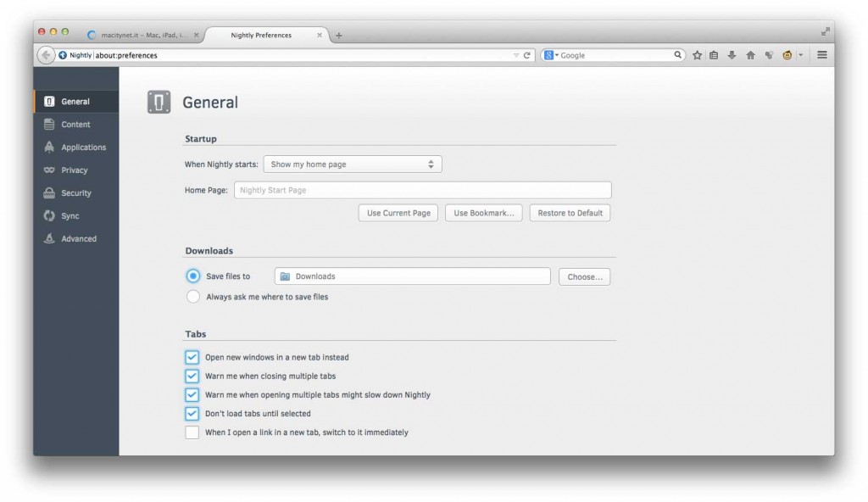Click the 'Tabs' section heading
The height and width of the screenshot is (502, 868).
(196, 333)
